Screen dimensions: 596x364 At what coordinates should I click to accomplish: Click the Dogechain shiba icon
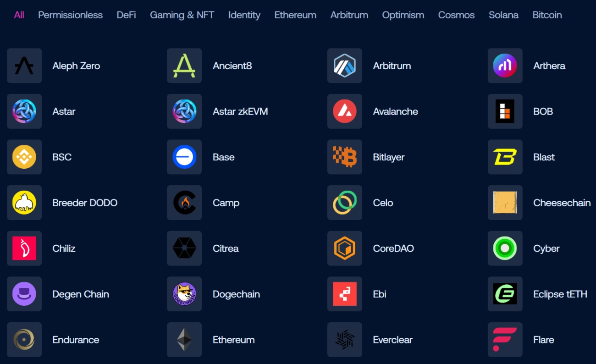[184, 294]
